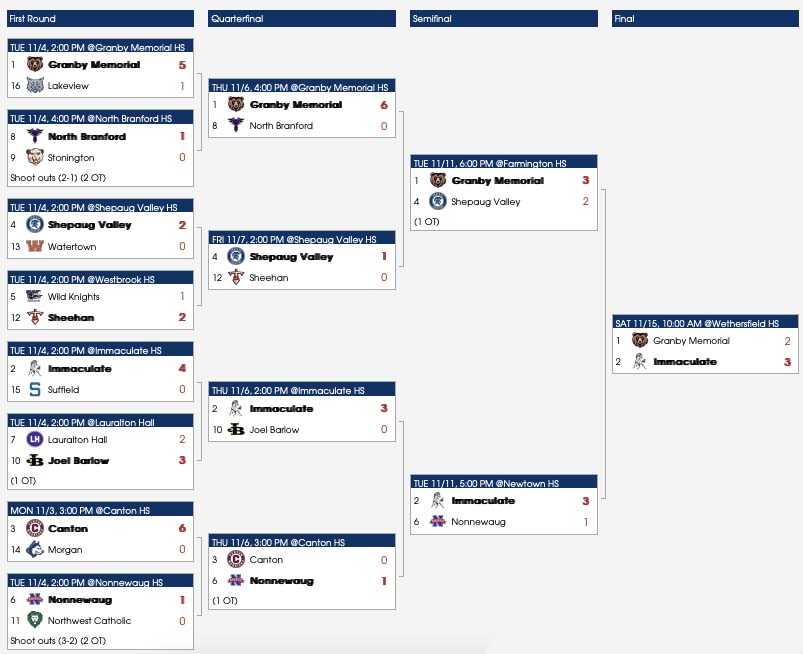The height and width of the screenshot is (654, 803).
Task: Click the Lakeview team logo
Action: click(35, 86)
